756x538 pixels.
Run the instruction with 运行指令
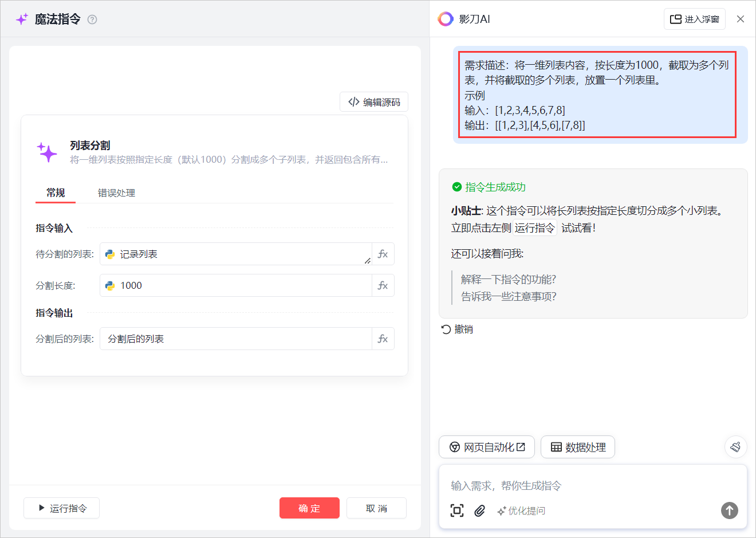(x=62, y=508)
